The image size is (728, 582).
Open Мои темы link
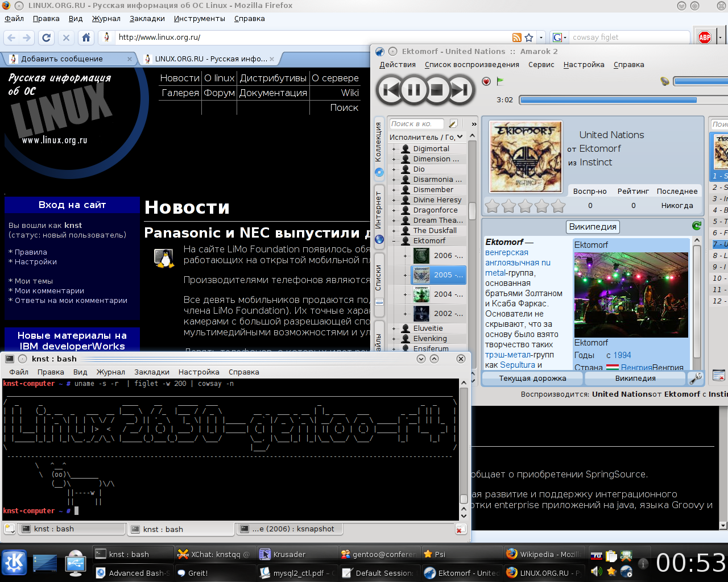[x=34, y=281]
